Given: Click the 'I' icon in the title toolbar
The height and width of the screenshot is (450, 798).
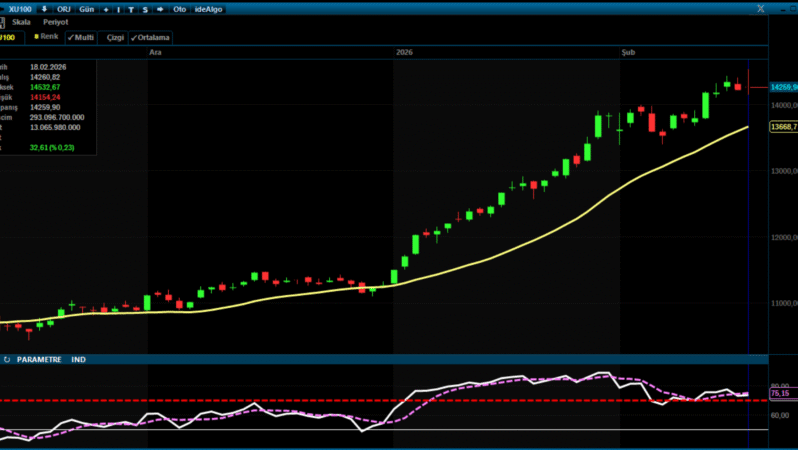Looking at the screenshot, I should pyautogui.click(x=118, y=9).
